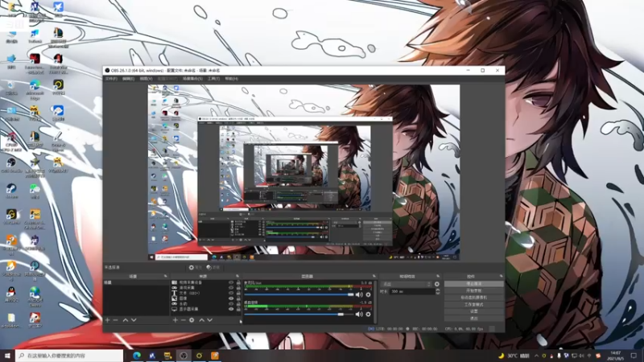Screen dimensions: 644x362
Task: Click the 启动虚拟摄像机 button
Action: click(474, 298)
